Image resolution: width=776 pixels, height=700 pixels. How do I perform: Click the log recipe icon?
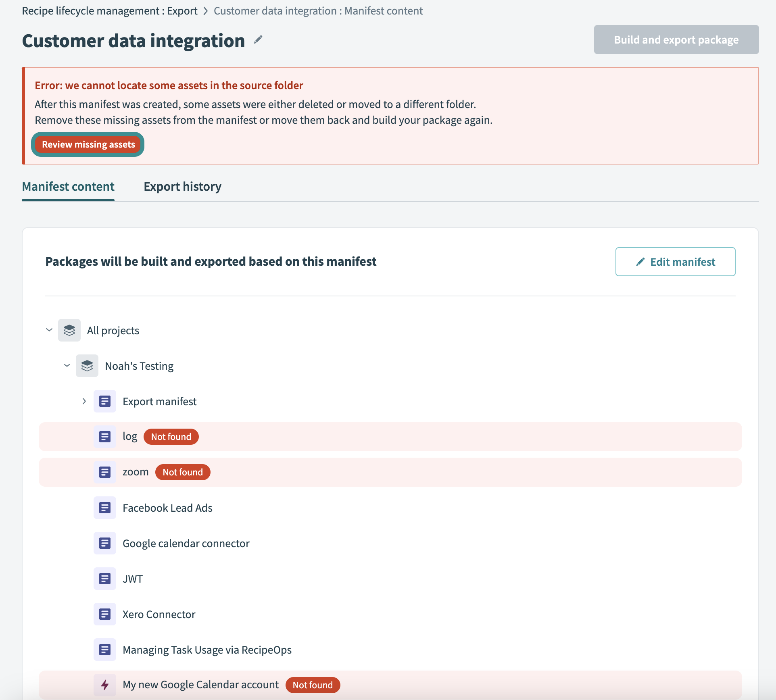pyautogui.click(x=105, y=437)
